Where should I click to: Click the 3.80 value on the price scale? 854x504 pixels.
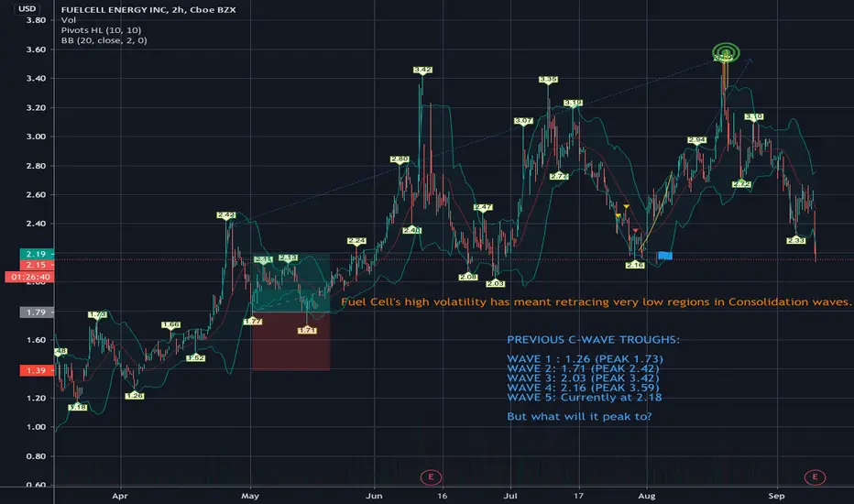tap(36, 20)
